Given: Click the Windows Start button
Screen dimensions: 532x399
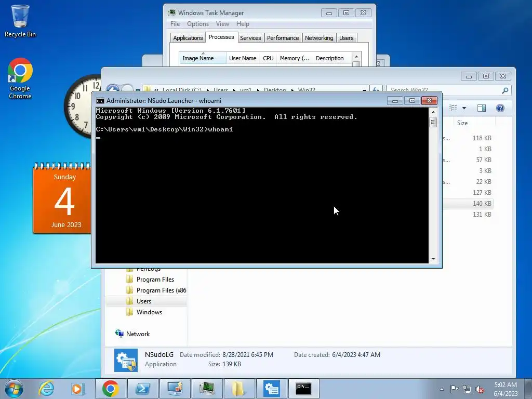Looking at the screenshot, I should [x=14, y=389].
